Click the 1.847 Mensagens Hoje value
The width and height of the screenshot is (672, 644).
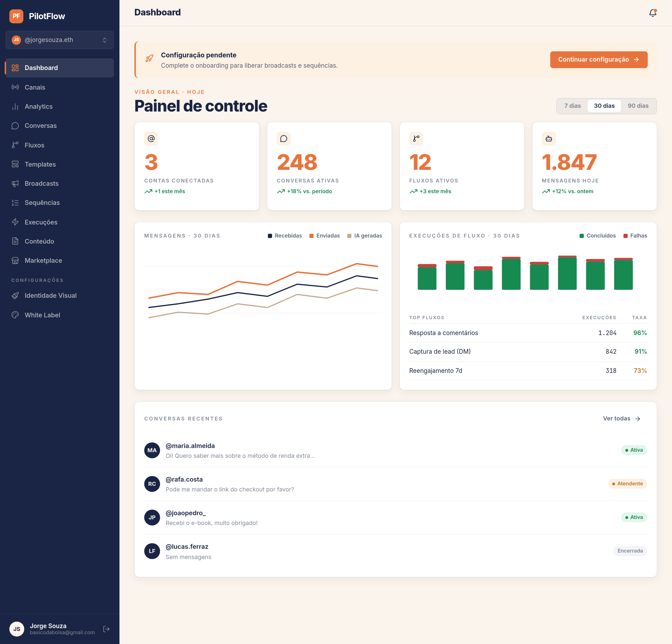569,162
